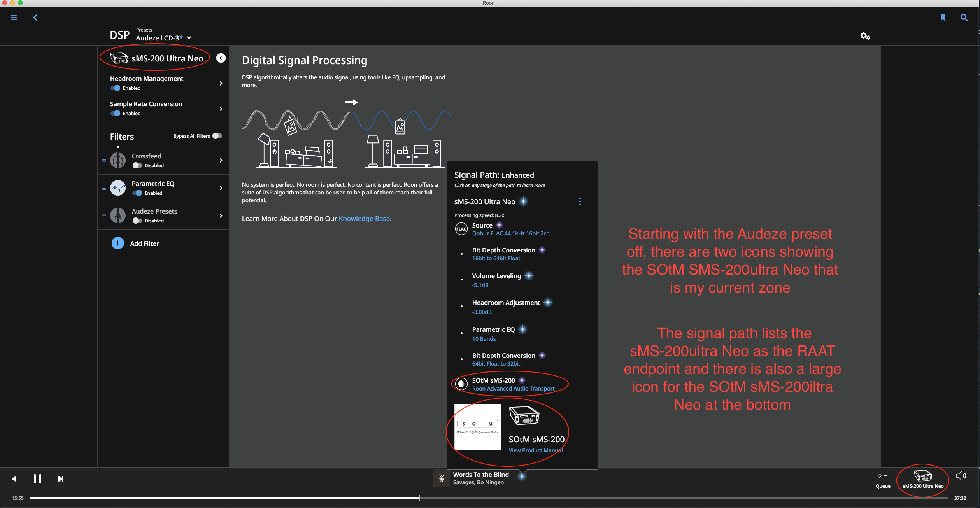Viewport: 980px width, 508px height.
Task: Open zone picker sMS-200 Ultra Neo icon
Action: 923,476
